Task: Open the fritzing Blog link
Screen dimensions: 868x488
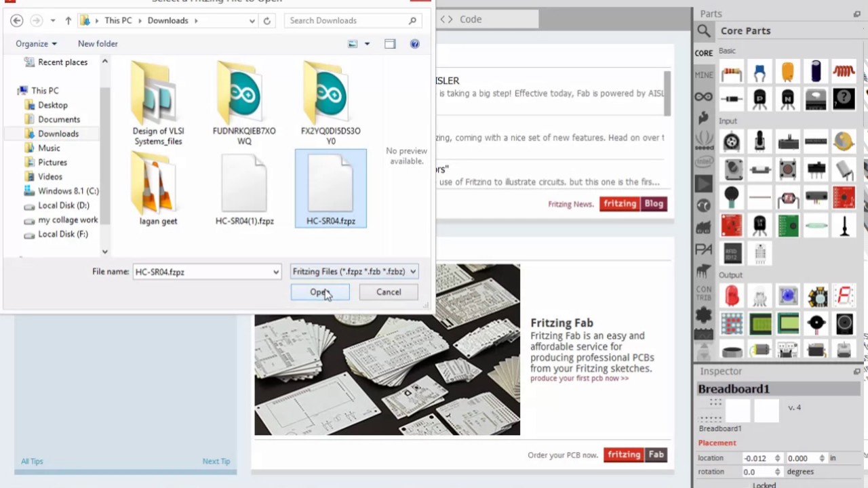Action: coord(633,203)
